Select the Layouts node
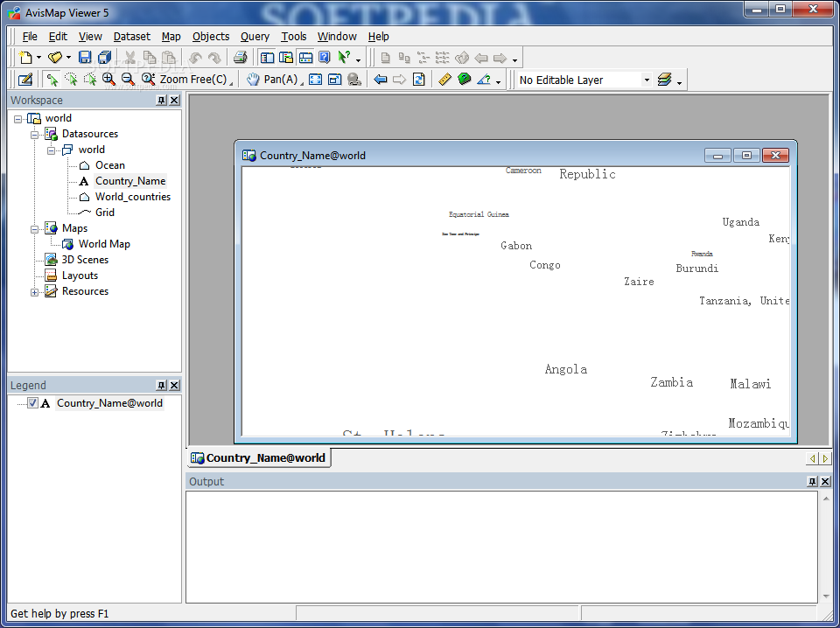 pyautogui.click(x=80, y=276)
